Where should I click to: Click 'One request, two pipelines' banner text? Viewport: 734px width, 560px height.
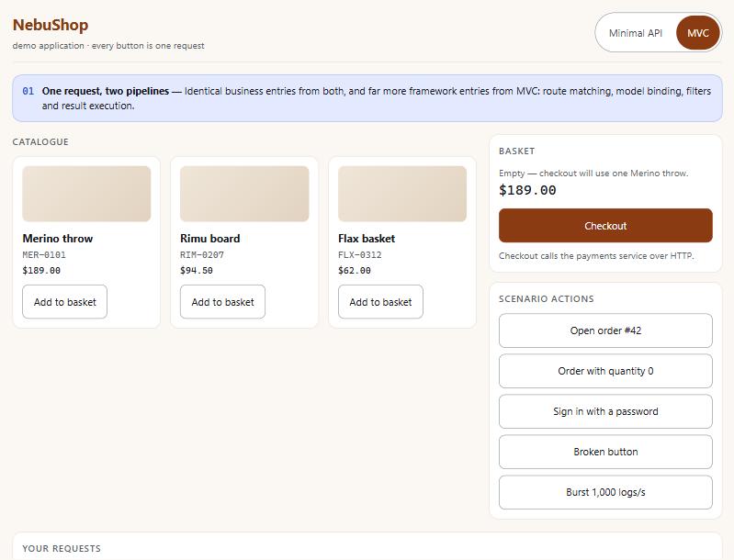pyautogui.click(x=106, y=91)
